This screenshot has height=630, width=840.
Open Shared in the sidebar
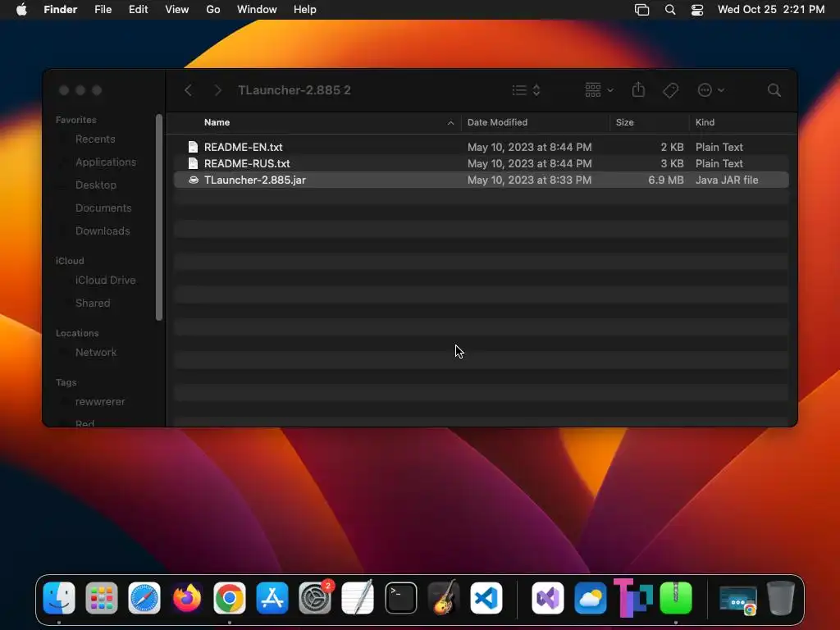pos(93,304)
